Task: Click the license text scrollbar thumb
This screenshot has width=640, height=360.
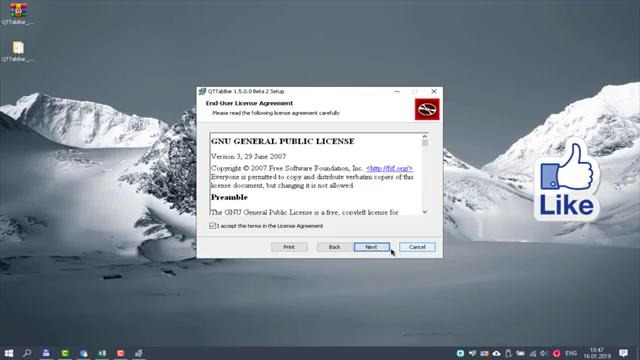Action: point(425,142)
